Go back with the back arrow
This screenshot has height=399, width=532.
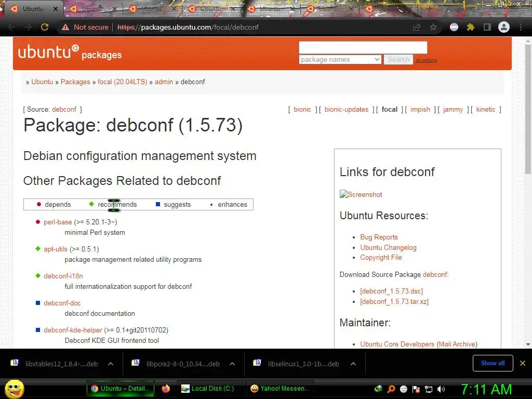point(11,27)
